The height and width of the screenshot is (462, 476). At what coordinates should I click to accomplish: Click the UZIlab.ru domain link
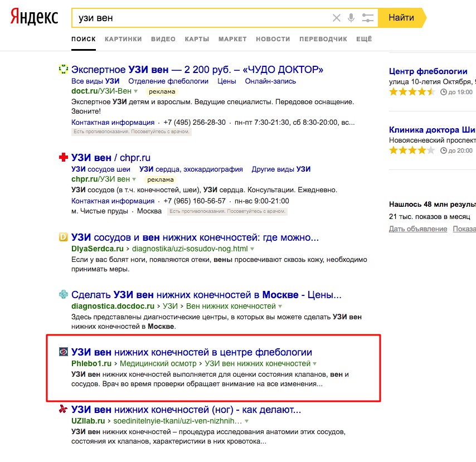point(88,421)
